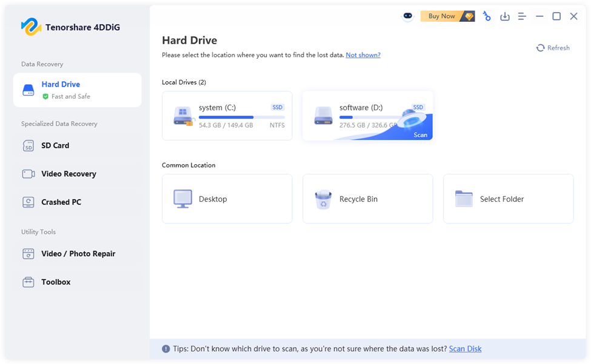Click the download/import icon in title bar
This screenshot has height=364, width=591.
[504, 16]
